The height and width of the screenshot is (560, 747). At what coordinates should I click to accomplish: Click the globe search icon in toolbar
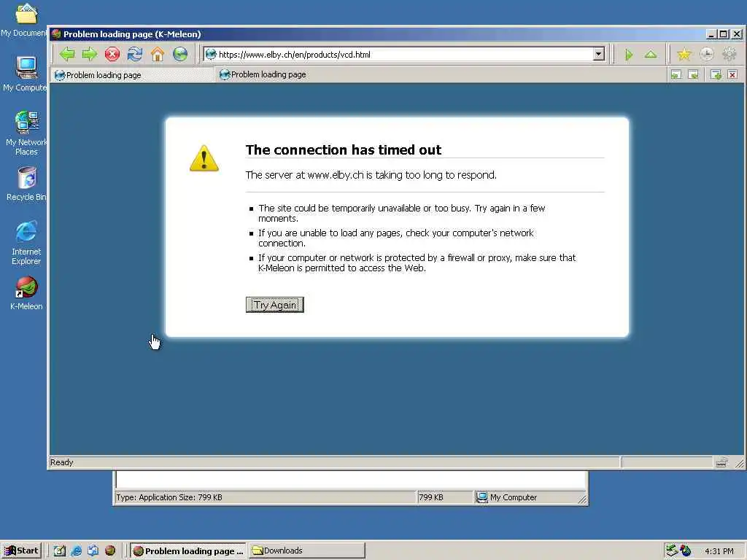(x=180, y=54)
